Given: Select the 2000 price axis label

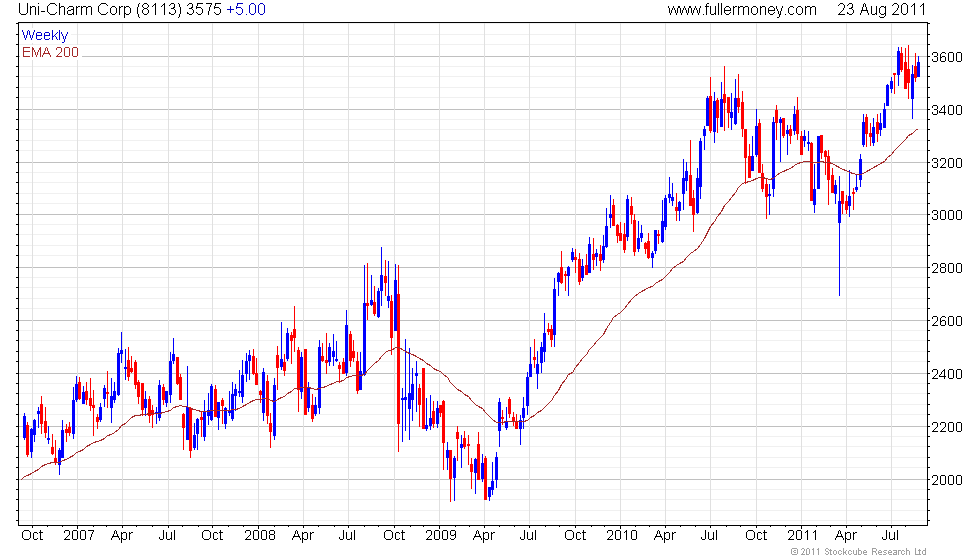Looking at the screenshot, I should click(946, 480).
